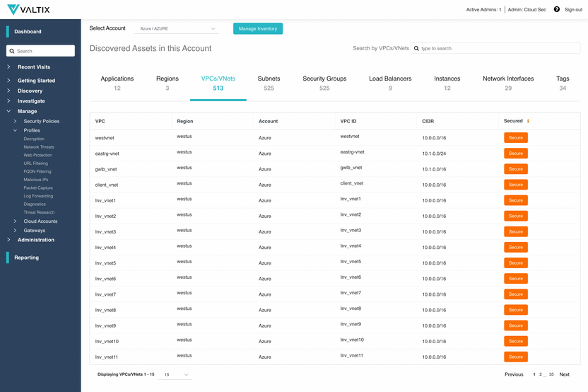This screenshot has width=588, height=392.
Task: Switch to the Regions tab
Action: click(167, 83)
